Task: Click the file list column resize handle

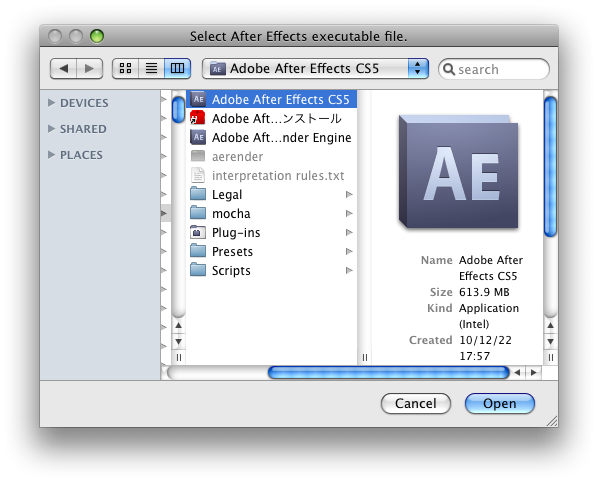Action: point(365,357)
